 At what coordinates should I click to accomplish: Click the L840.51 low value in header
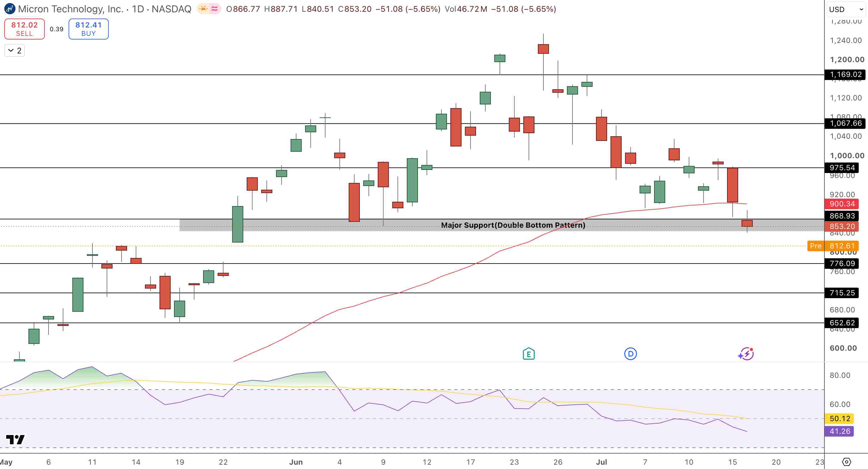pos(318,9)
